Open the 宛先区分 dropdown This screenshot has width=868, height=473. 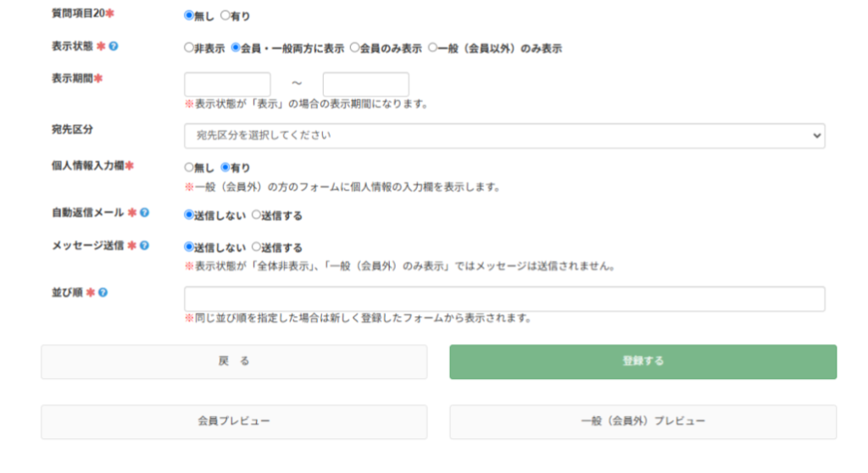click(x=504, y=136)
